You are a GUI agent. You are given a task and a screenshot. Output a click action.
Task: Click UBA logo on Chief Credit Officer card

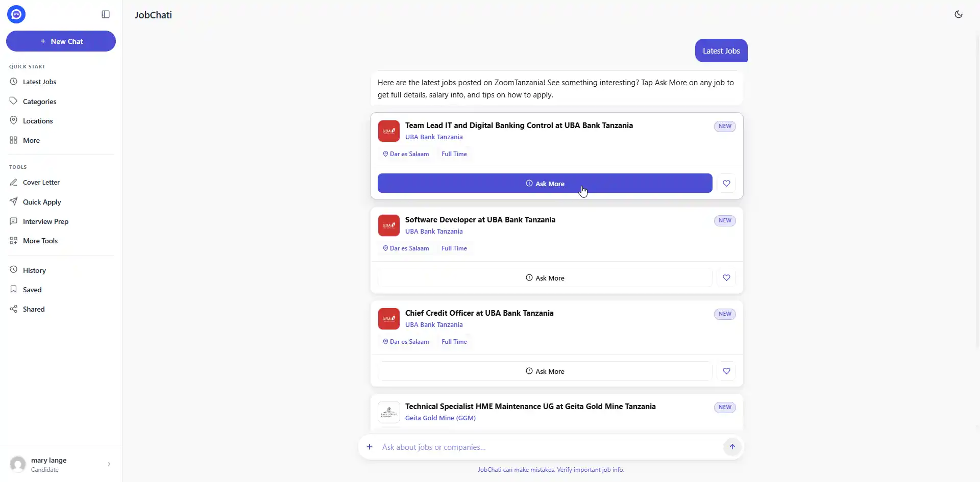click(389, 319)
